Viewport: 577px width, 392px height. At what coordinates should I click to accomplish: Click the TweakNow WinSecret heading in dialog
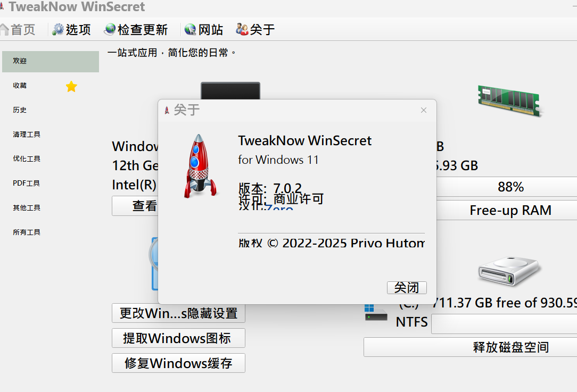(x=304, y=141)
